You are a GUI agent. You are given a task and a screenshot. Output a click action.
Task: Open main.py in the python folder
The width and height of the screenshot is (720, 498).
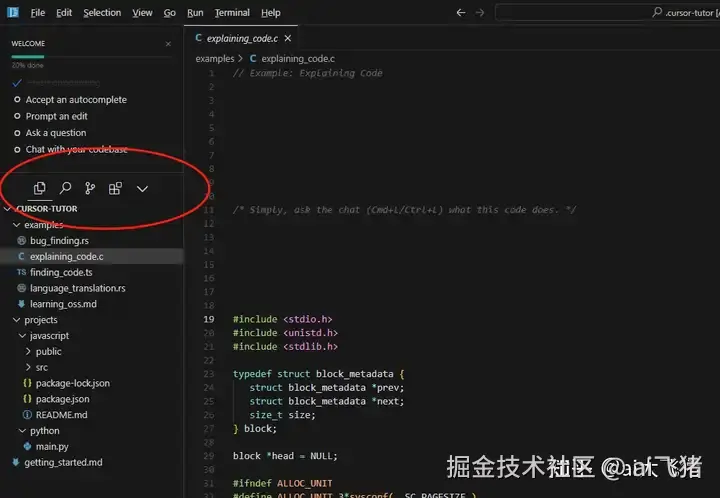coord(52,446)
